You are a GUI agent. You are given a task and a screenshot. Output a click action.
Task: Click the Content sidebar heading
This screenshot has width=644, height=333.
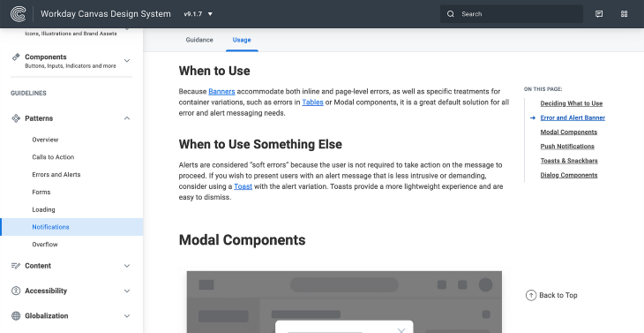tap(38, 266)
